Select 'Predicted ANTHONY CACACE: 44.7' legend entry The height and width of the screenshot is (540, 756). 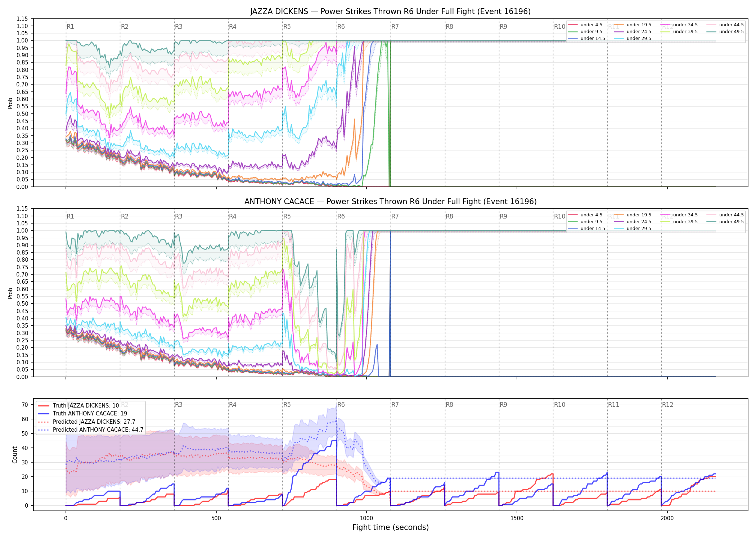tap(90, 430)
